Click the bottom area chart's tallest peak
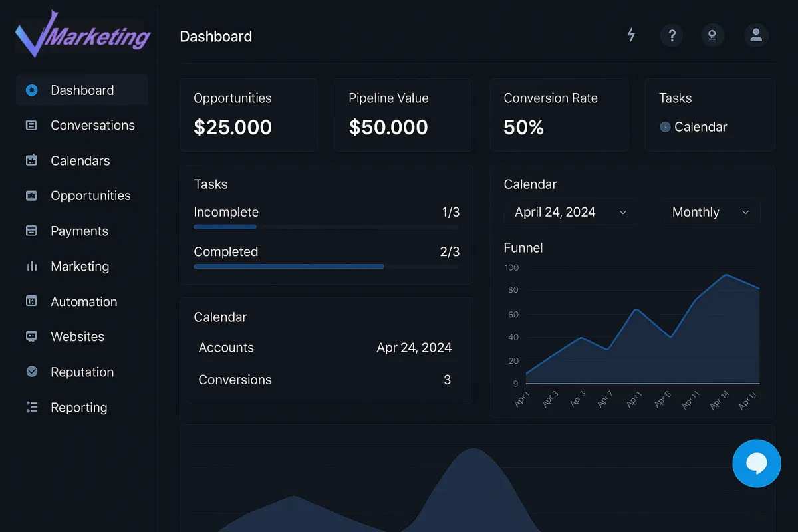The height and width of the screenshot is (532, 798). pos(473,451)
